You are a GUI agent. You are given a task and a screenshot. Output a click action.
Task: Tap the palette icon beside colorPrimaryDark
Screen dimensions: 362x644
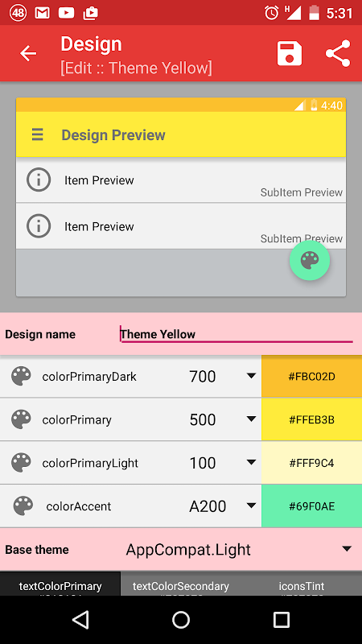(x=21, y=376)
